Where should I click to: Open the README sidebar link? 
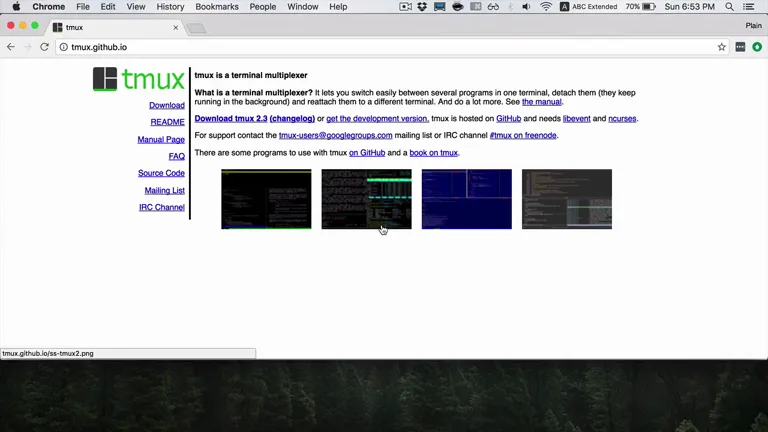(167, 122)
